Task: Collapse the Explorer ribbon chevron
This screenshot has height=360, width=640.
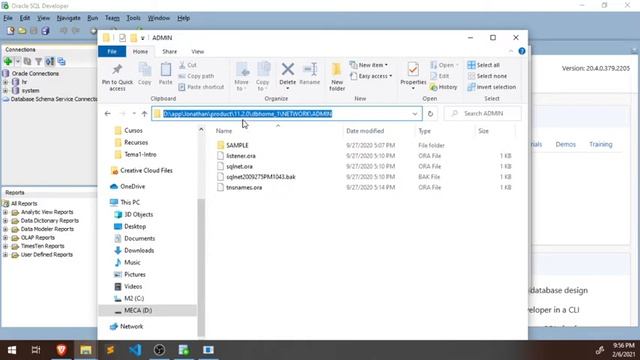Action: pos(511,51)
